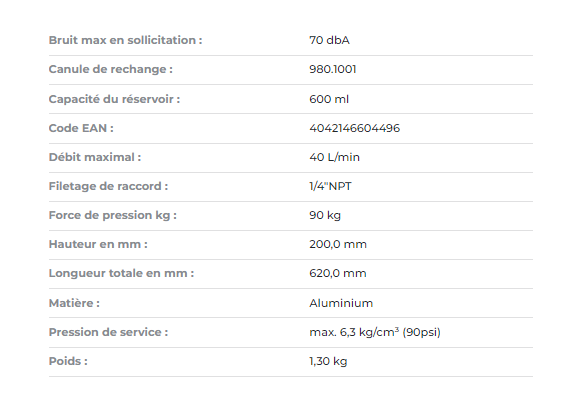Select the 200,0 mm height value

[x=338, y=244]
